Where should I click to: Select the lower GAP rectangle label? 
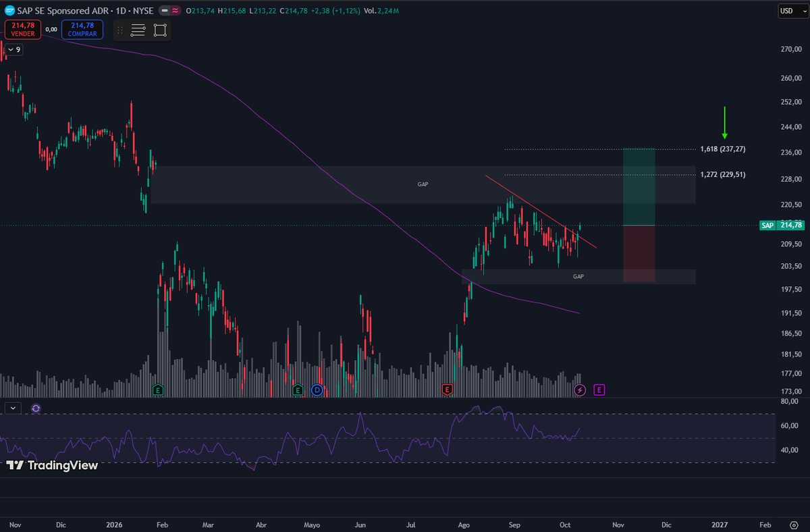click(578, 277)
